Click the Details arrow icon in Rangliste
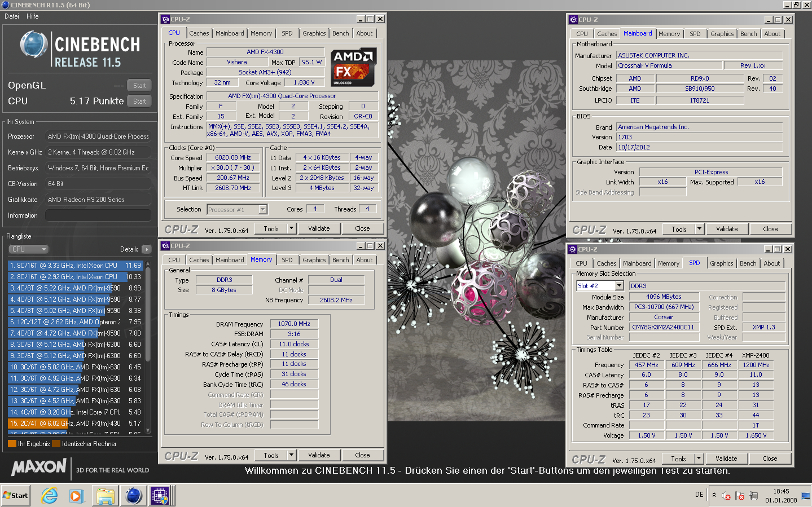The image size is (812, 507). 147,249
